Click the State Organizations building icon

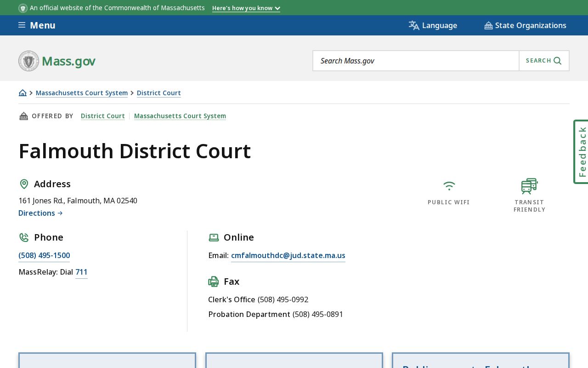point(488,25)
